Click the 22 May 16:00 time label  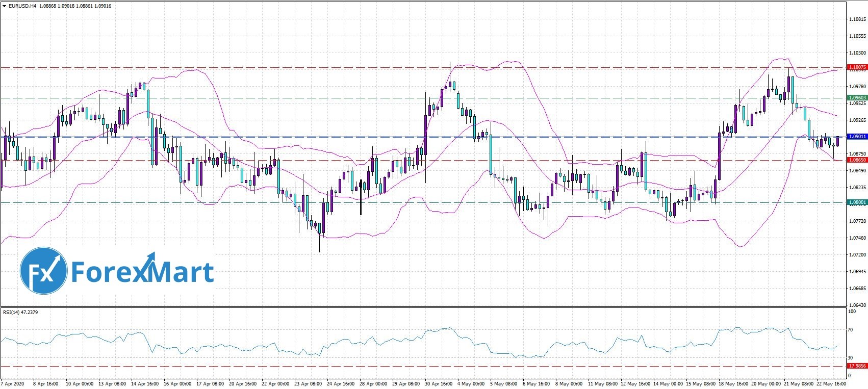click(x=832, y=383)
